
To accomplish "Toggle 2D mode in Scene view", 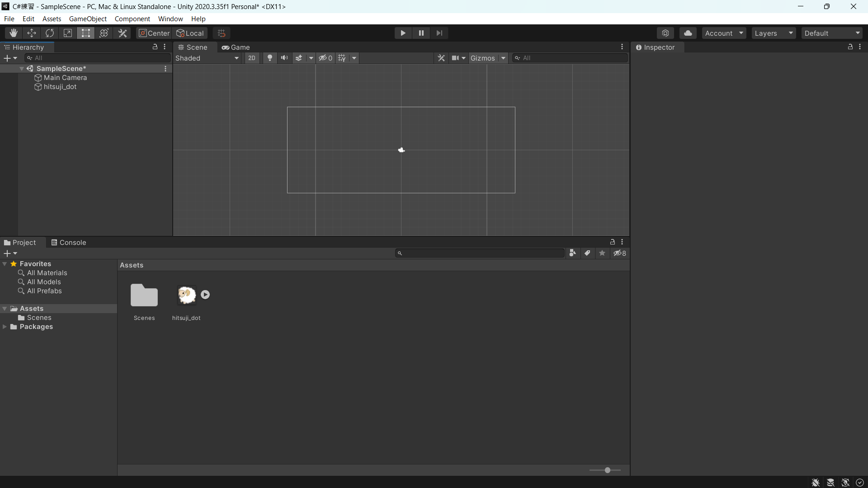I will (251, 58).
